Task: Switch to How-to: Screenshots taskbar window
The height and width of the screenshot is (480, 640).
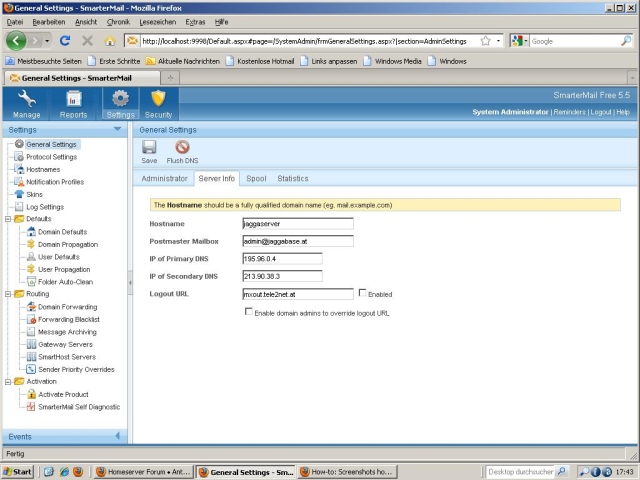Action: coord(347,472)
